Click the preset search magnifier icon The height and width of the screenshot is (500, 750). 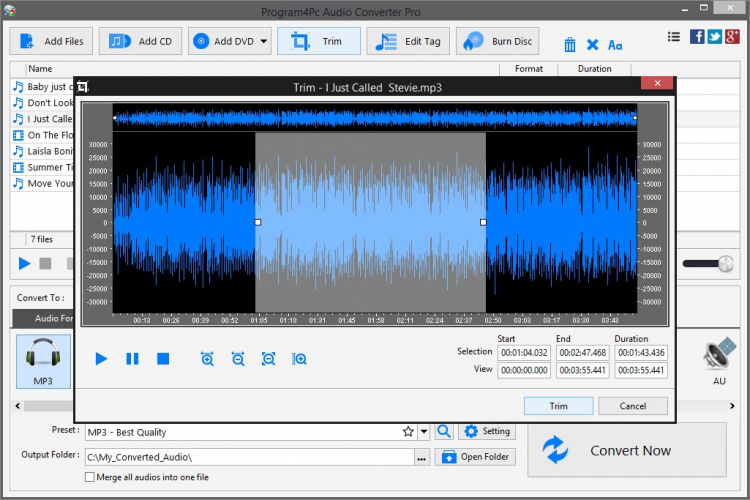(x=444, y=432)
